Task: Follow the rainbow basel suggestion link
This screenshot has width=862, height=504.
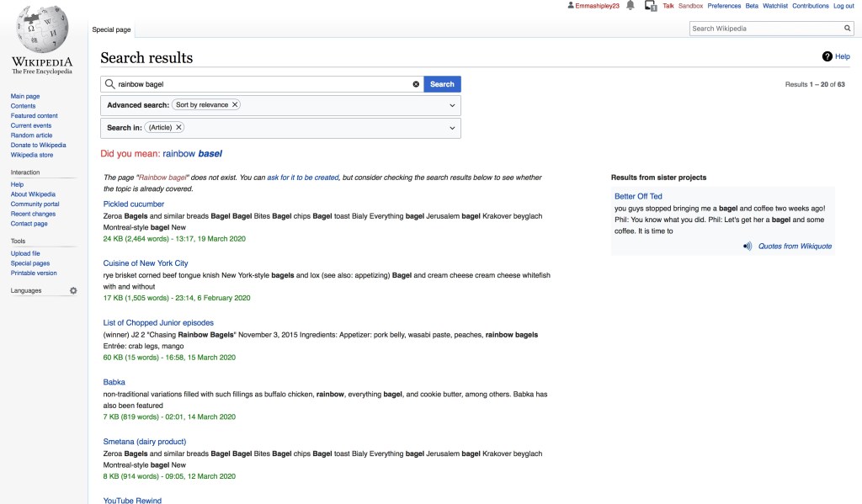Action: pos(192,154)
